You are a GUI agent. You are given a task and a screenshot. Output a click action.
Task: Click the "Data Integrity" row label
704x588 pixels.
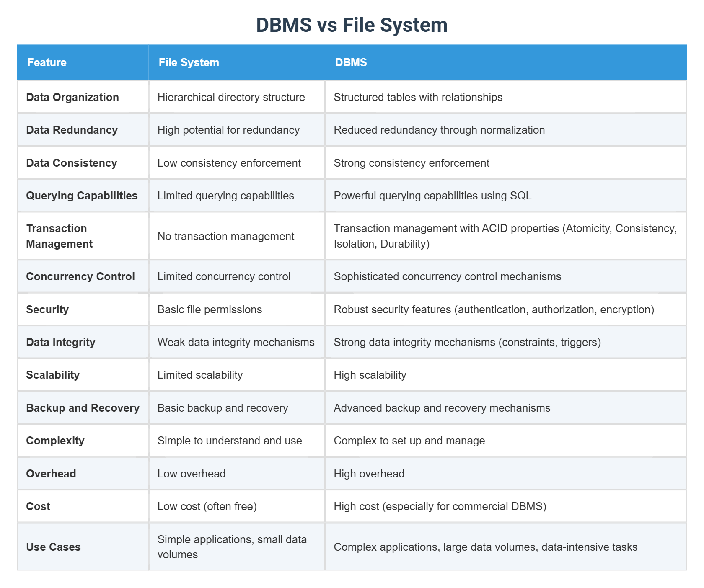tap(83, 342)
